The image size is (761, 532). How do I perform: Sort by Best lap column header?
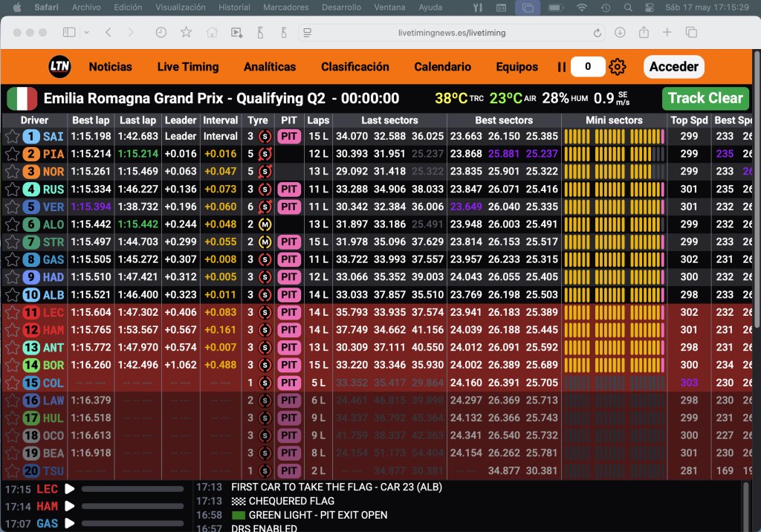coord(91,120)
